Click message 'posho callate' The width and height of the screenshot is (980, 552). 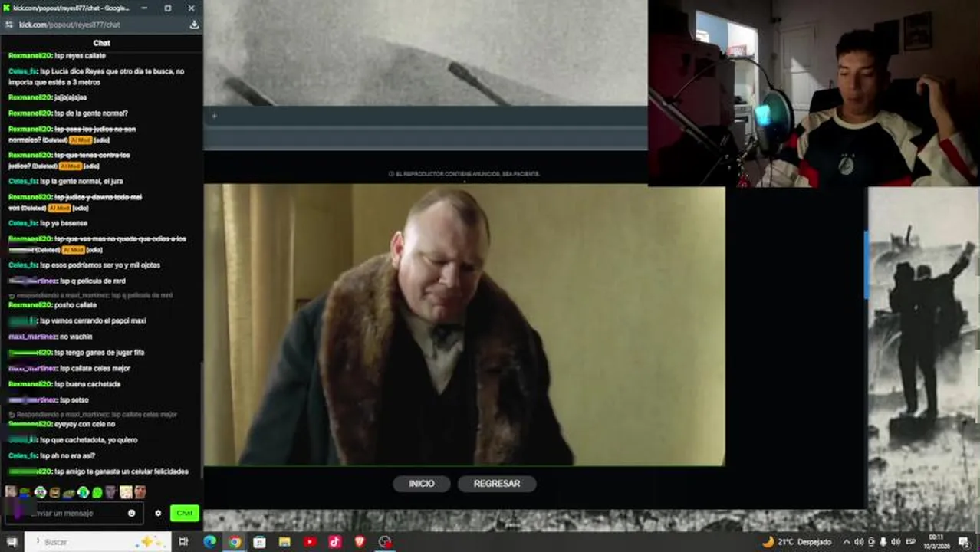click(x=75, y=305)
